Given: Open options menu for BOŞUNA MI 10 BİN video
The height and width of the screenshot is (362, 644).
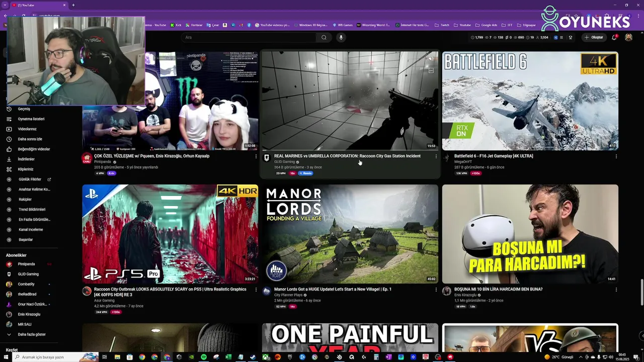Looking at the screenshot, I should coord(616,290).
